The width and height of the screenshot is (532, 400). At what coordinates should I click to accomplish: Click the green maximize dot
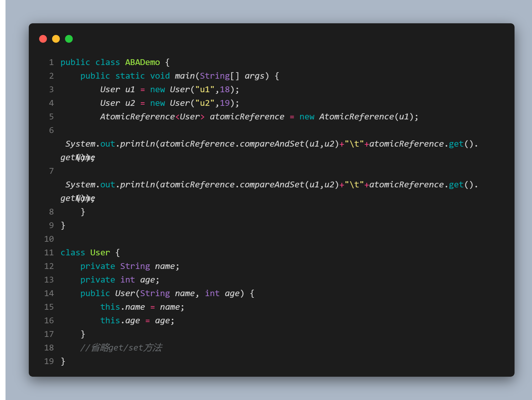click(x=69, y=39)
